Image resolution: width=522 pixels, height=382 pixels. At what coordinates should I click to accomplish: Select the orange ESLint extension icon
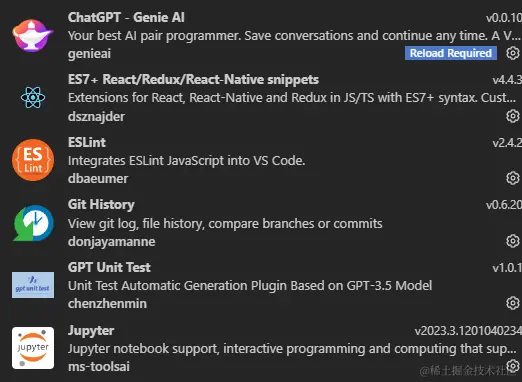(33, 160)
